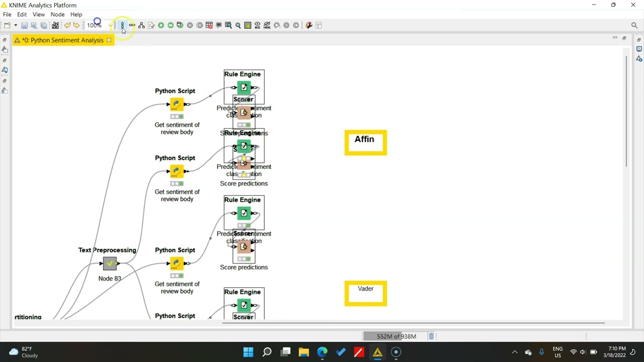Click the Save workflow icon

coord(24,25)
